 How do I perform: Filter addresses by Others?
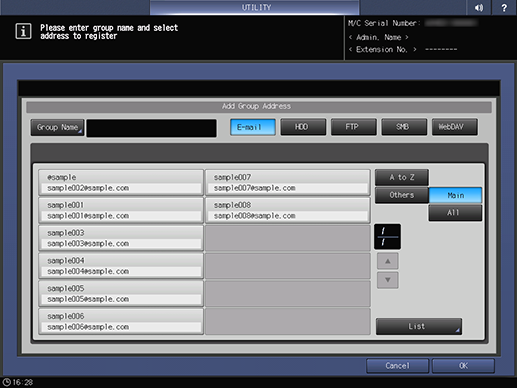402,195
